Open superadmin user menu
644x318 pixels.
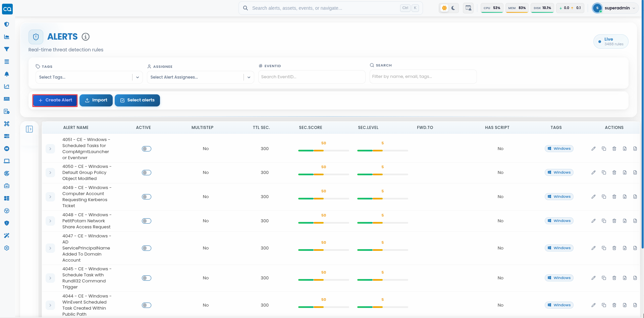point(615,8)
